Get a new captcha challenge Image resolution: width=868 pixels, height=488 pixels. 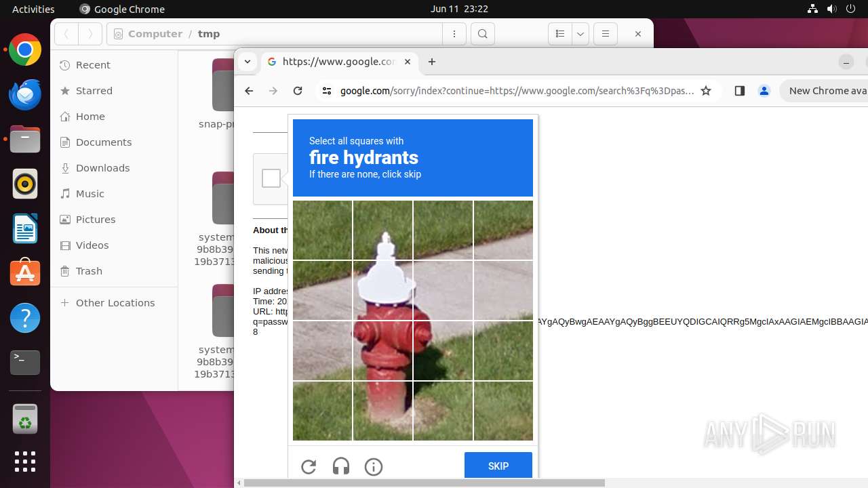[x=309, y=466]
